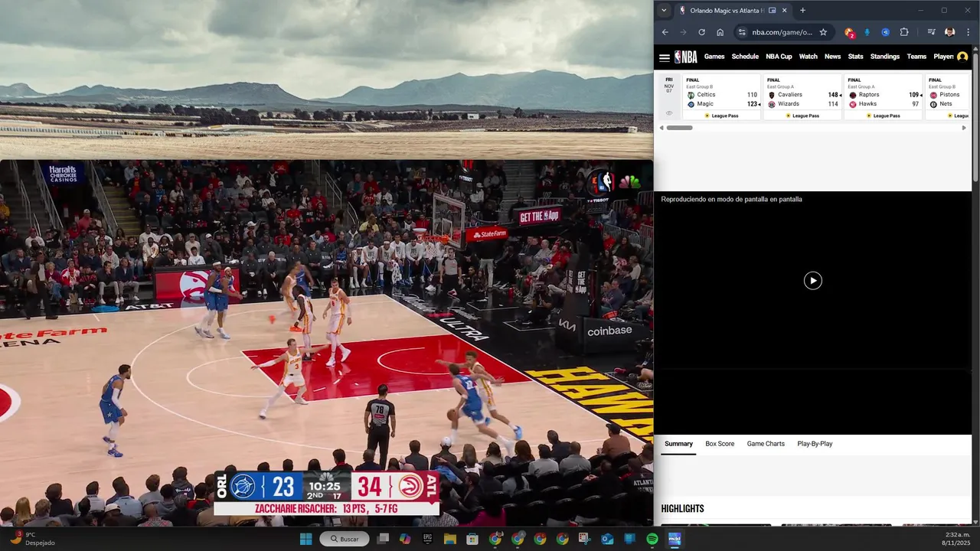Open Outlook from the taskbar

pos(607,539)
